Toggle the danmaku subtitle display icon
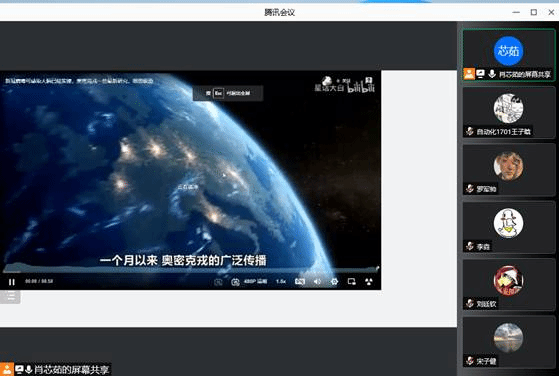 300,282
